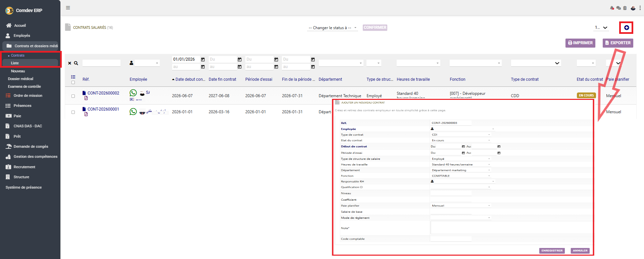
Task: Open calendar for Date debut 'au' filter
Action: coord(203,67)
